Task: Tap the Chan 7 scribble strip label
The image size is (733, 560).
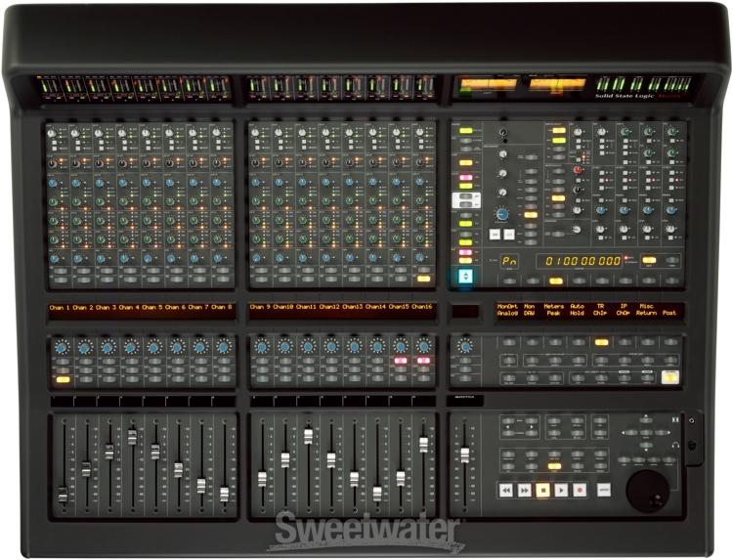Action: [198, 307]
